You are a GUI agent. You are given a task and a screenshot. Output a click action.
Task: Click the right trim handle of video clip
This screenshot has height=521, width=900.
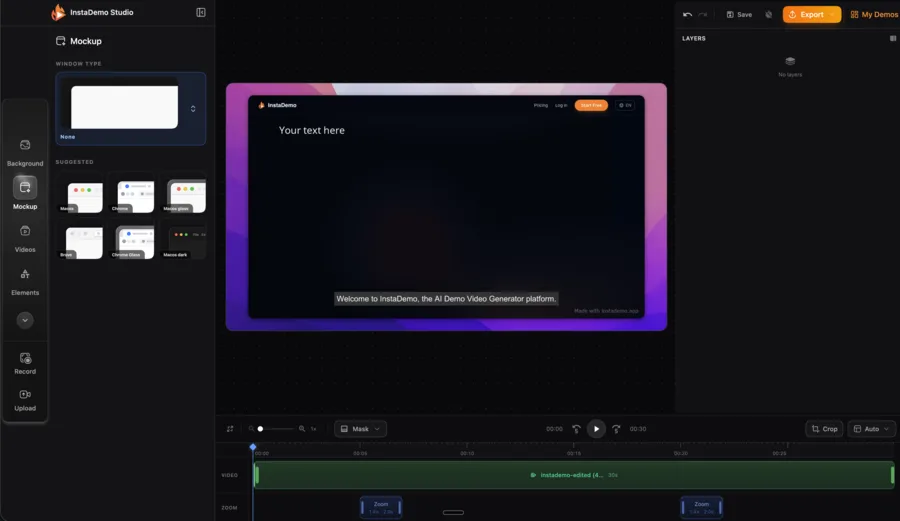[892, 475]
